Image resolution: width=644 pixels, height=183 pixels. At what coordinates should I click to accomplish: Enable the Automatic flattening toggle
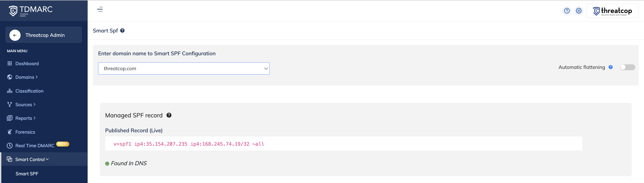(627, 67)
